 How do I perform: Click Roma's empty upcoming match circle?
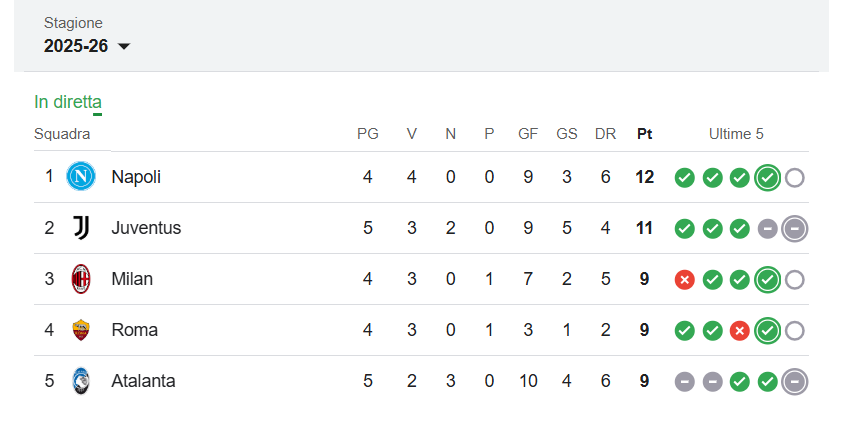point(795,331)
